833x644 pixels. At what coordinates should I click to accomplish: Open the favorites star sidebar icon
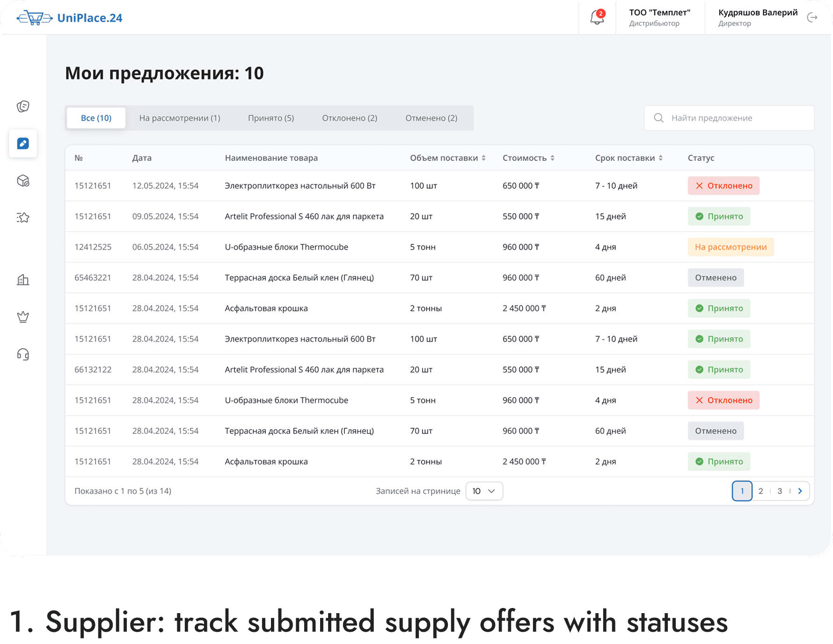click(x=23, y=217)
